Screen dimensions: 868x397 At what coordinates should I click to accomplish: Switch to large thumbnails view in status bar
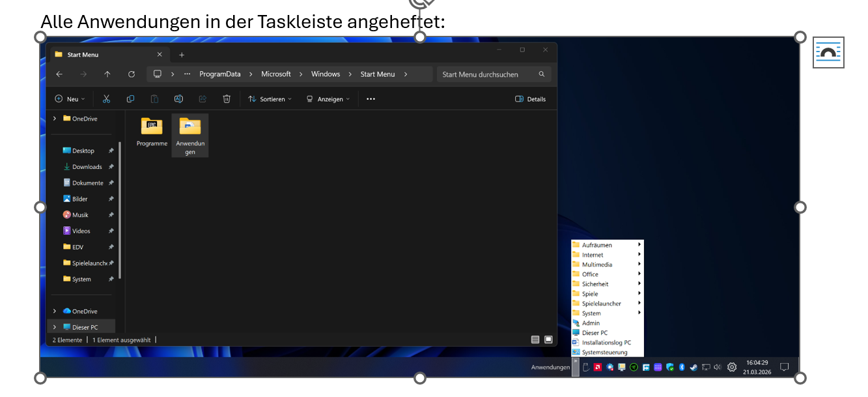coord(548,340)
